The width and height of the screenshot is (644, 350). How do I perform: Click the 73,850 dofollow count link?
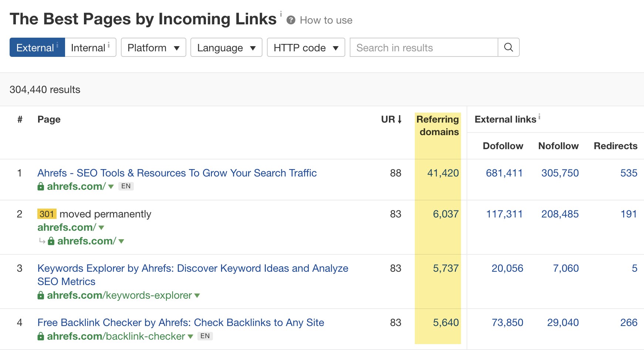[508, 322]
